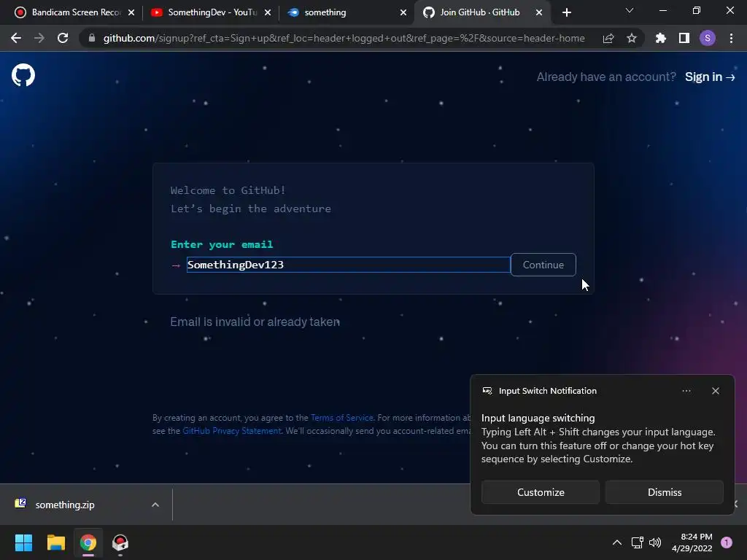Screen dimensions: 747x560
Task: Close the Bandicam Screen Recorder tab
Action: 131,12
